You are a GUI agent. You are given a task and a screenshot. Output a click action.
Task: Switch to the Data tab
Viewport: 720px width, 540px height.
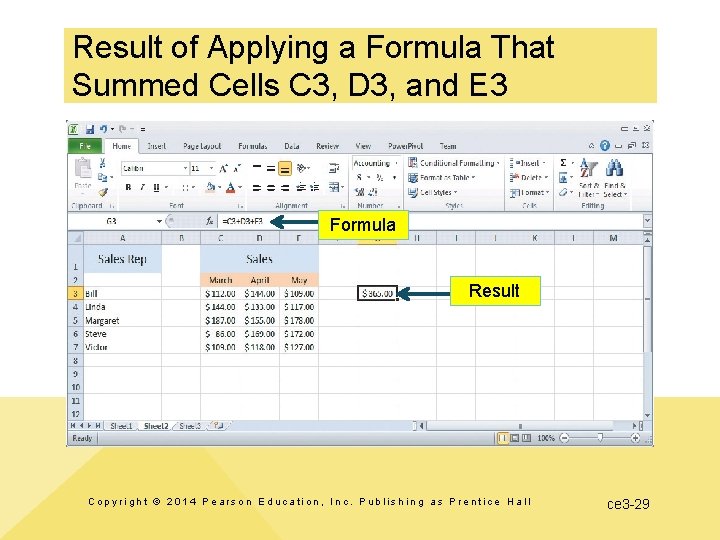[292, 146]
